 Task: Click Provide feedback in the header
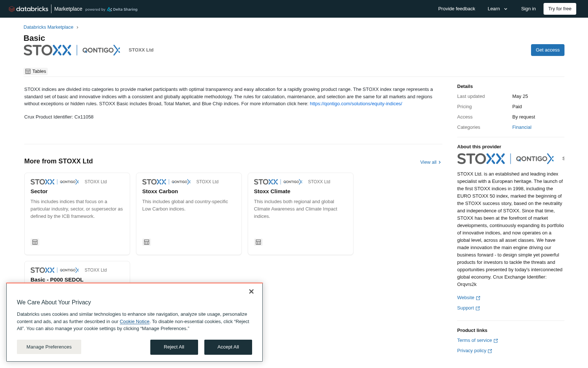click(x=456, y=9)
